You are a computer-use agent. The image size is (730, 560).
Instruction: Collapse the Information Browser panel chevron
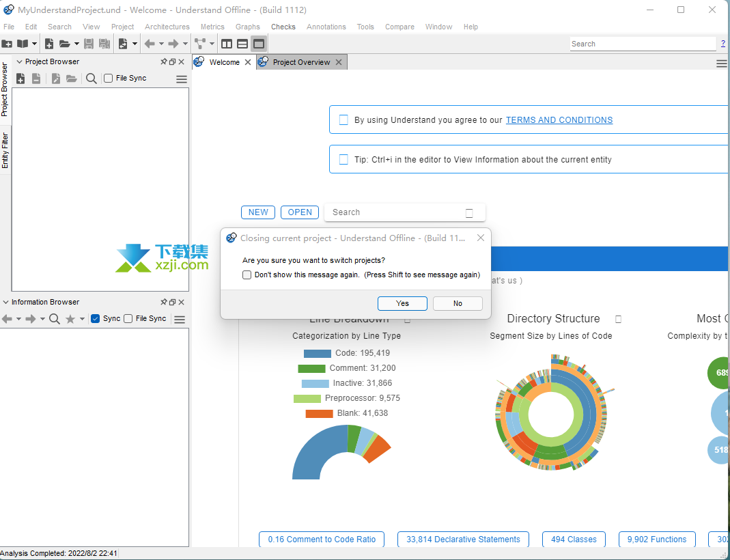click(x=5, y=302)
